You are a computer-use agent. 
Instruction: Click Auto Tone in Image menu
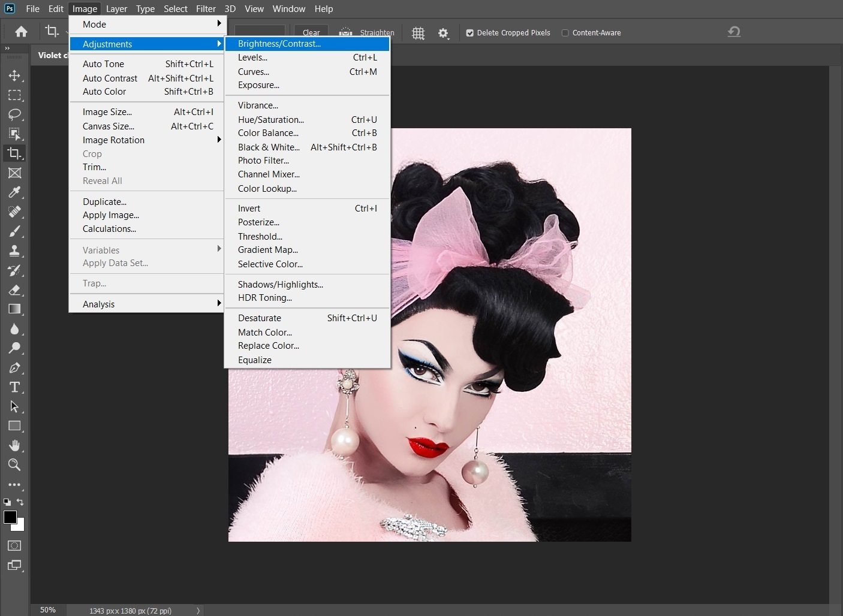pyautogui.click(x=146, y=64)
